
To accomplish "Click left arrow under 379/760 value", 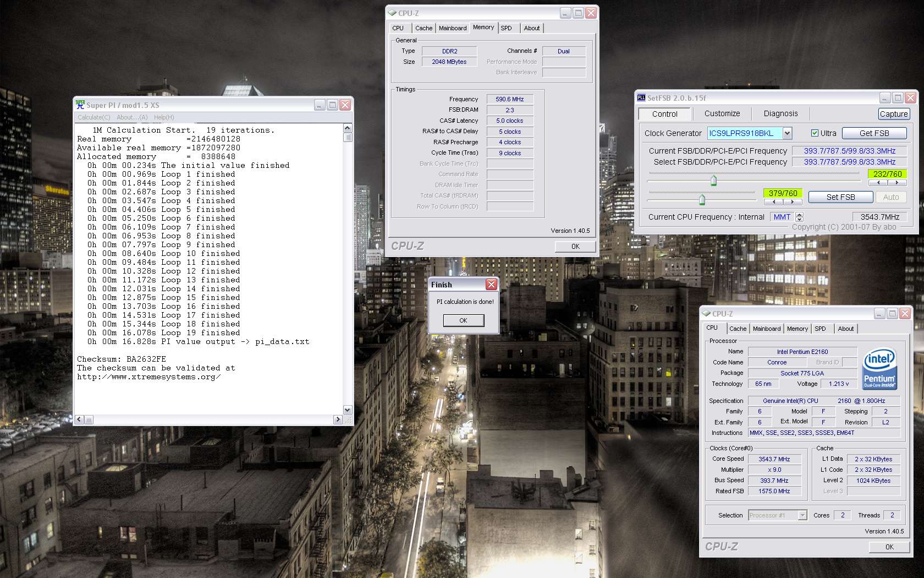I will (773, 201).
